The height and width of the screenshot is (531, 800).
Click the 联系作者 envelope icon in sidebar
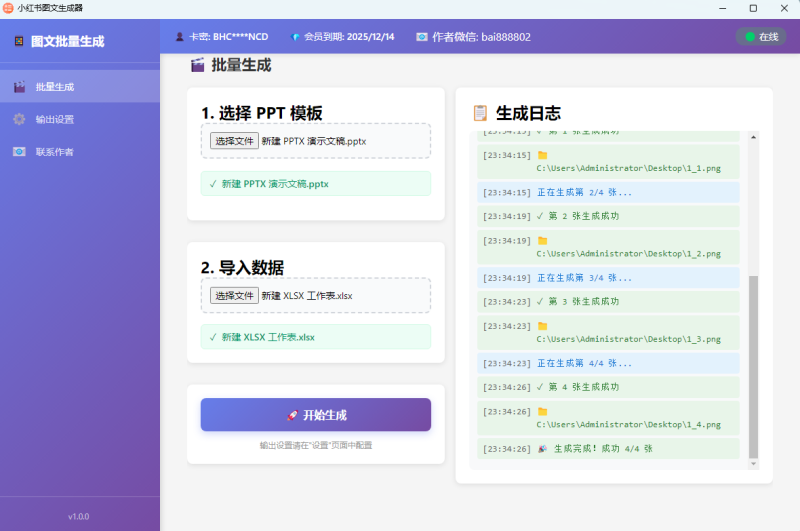(x=19, y=152)
